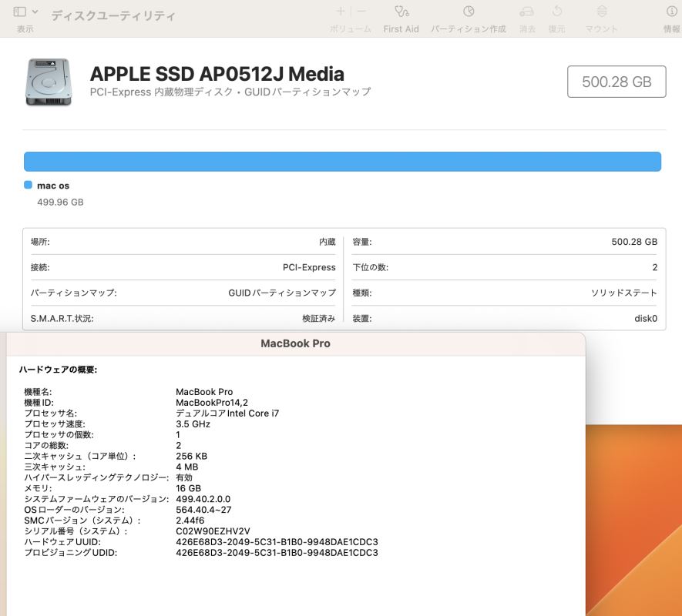The height and width of the screenshot is (616, 682).
Task: Open the view options dropdown chevron
Action: (33, 12)
